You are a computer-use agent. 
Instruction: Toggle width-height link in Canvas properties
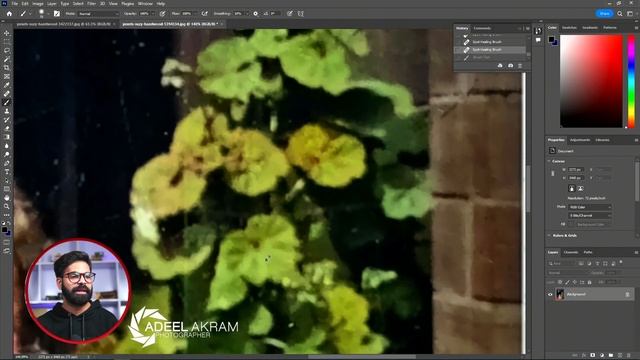553,173
